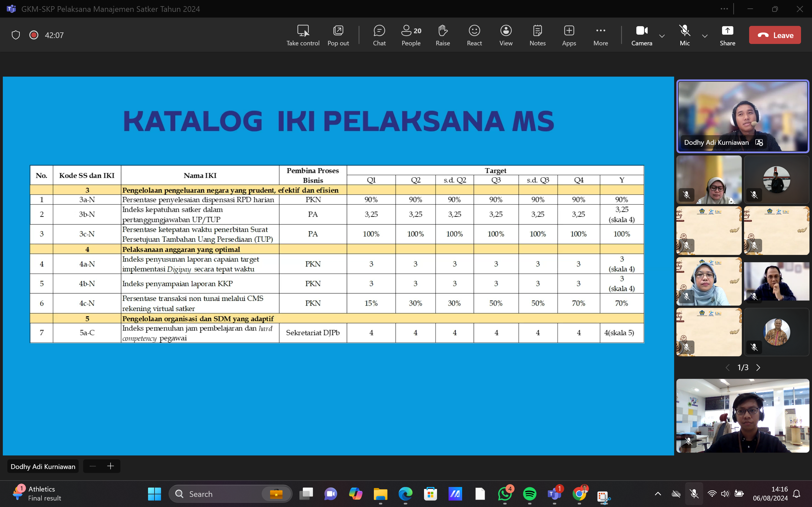Share your screen content

click(x=727, y=35)
